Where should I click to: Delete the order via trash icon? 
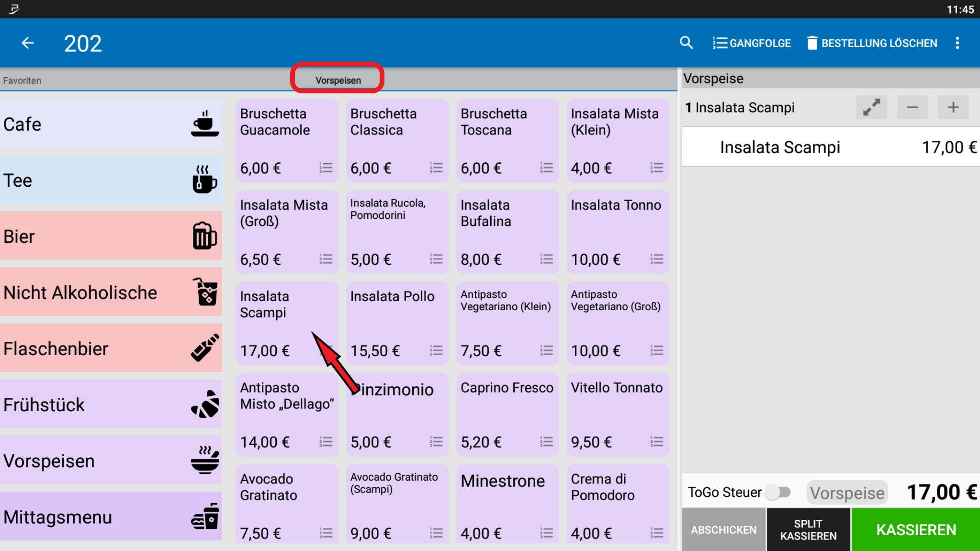(x=812, y=43)
